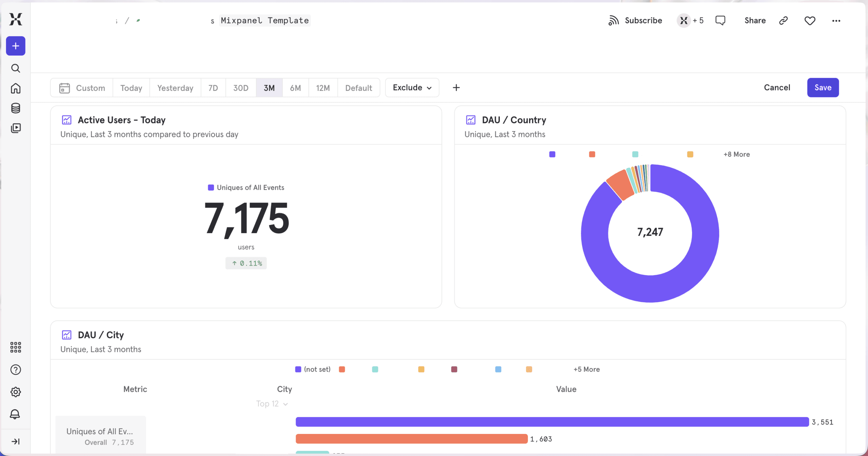
Task: Expand +8 More country legend entries
Action: 736,154
